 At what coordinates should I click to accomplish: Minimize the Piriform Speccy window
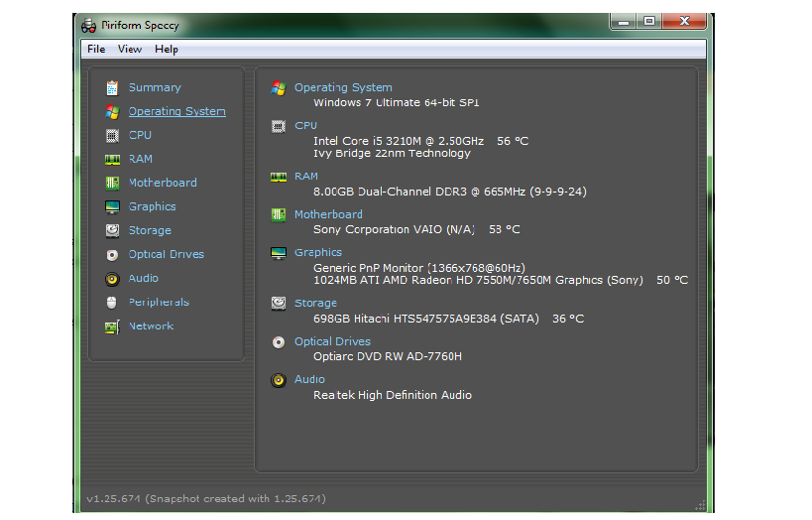point(624,21)
